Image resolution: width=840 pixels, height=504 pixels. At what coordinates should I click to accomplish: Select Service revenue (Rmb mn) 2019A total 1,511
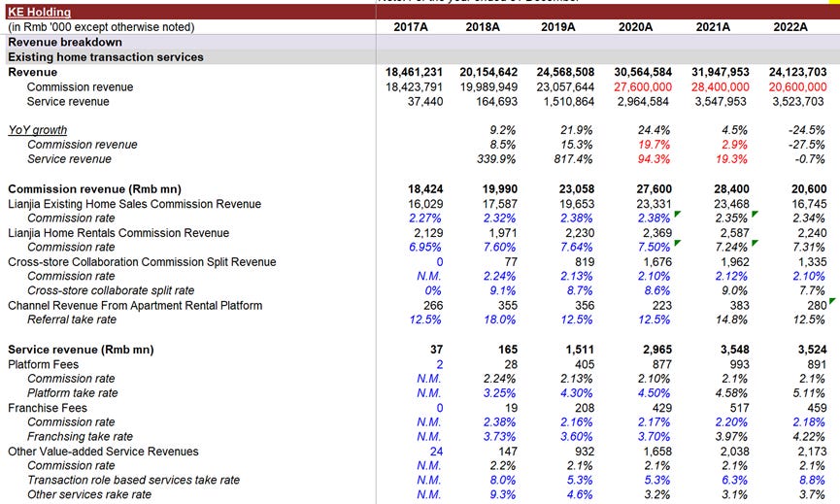pyautogui.click(x=580, y=350)
